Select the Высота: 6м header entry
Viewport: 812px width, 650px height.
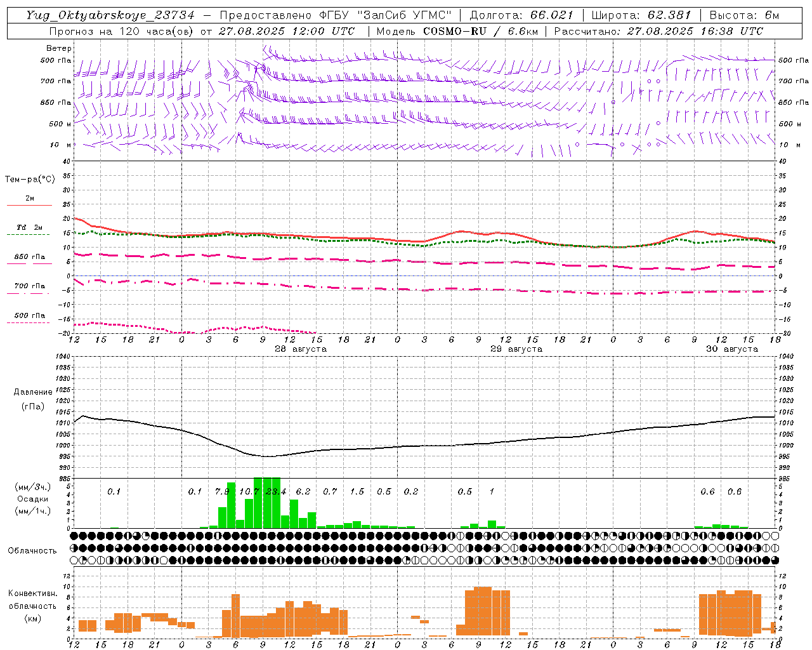(x=744, y=15)
